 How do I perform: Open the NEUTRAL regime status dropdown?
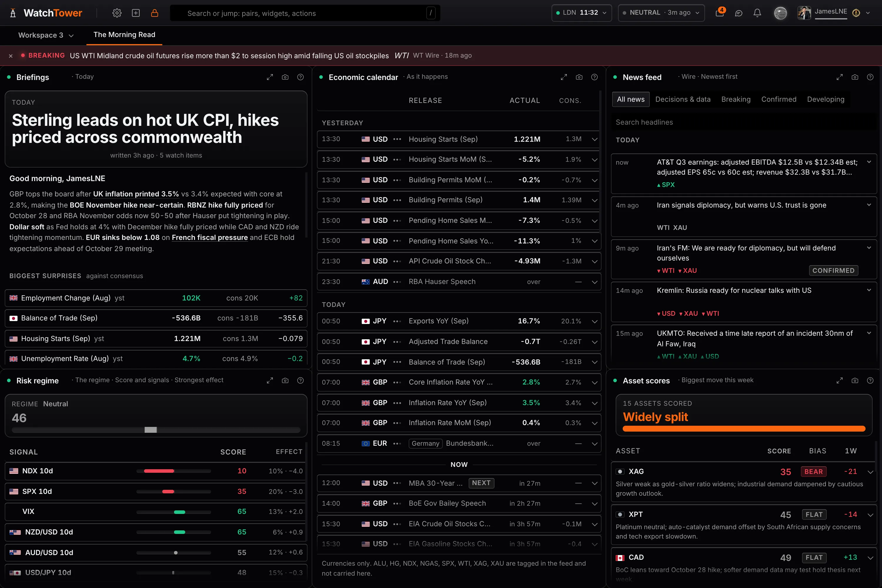(x=661, y=13)
